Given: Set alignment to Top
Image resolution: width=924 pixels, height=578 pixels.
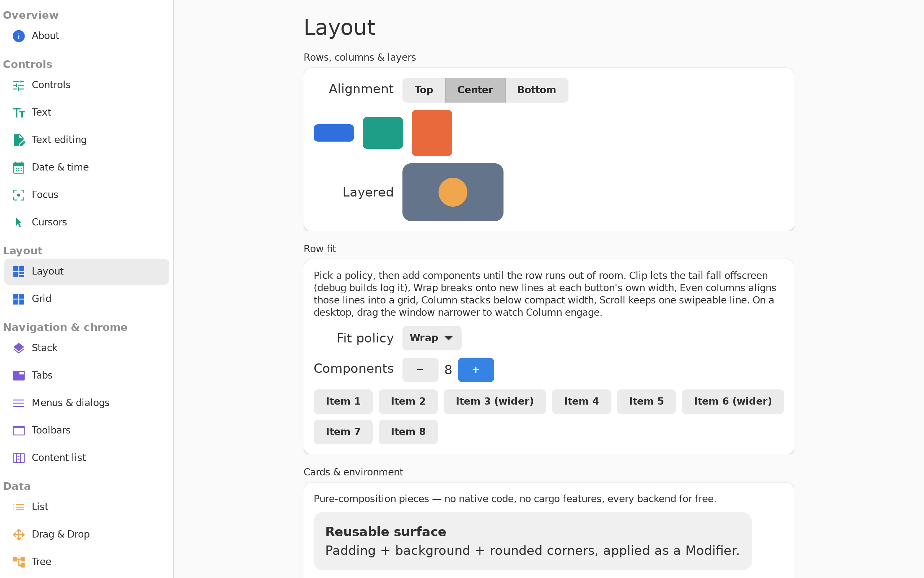Looking at the screenshot, I should coord(423,90).
